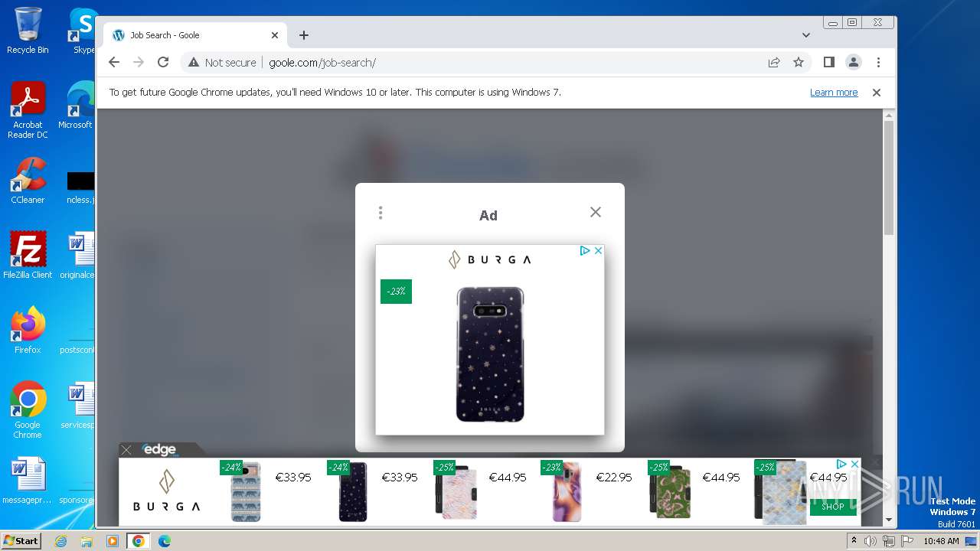980x551 pixels.
Task: Close the bottom edge banner ad
Action: tap(126, 450)
